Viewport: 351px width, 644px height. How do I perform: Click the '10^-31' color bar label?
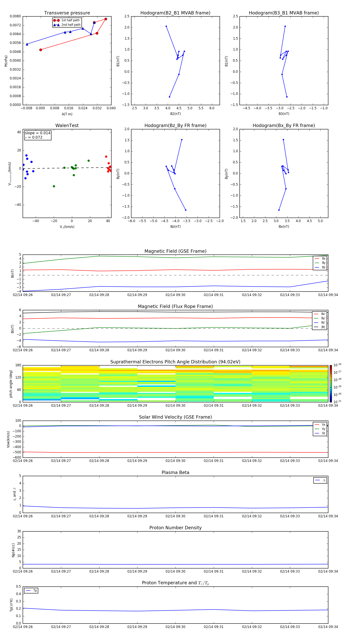click(x=338, y=402)
